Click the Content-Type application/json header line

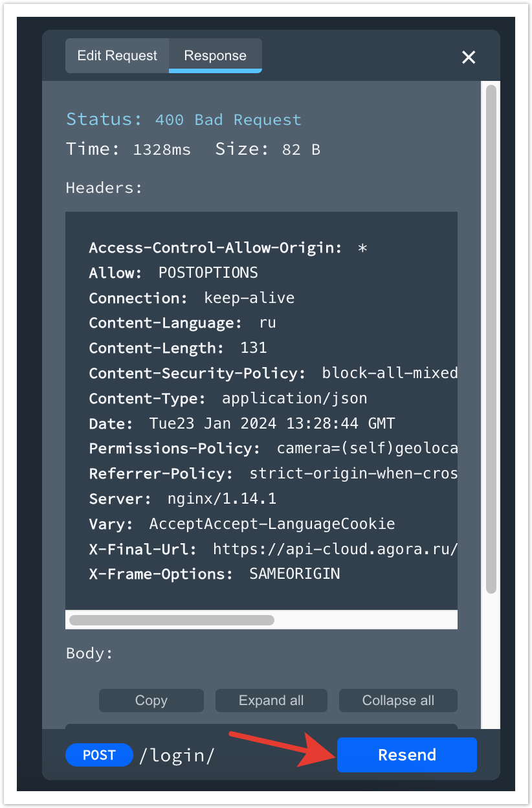tap(228, 398)
